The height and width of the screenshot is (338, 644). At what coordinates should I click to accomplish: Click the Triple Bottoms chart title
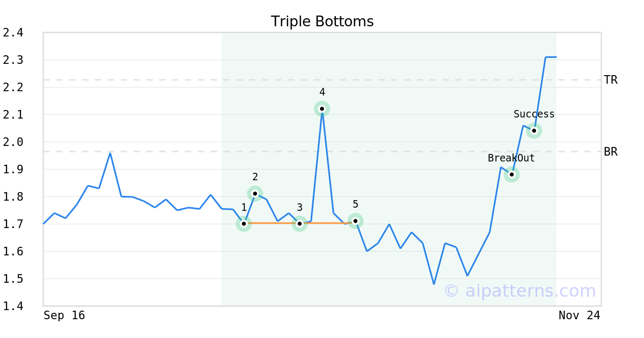(322, 21)
